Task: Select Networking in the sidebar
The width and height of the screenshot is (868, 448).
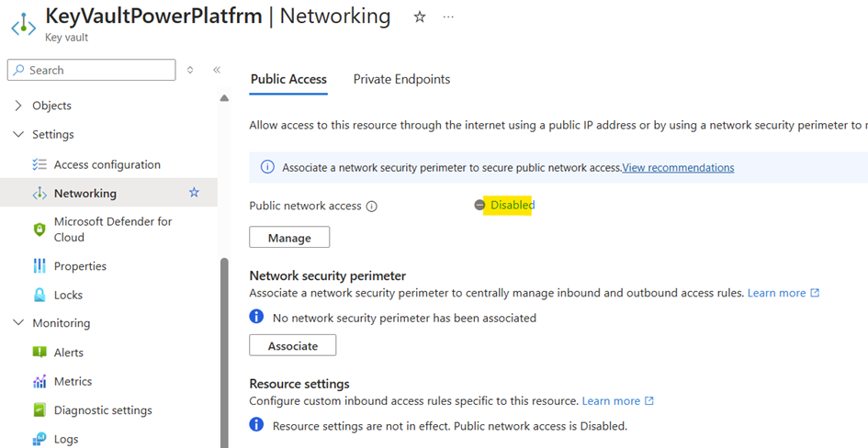Action: [85, 194]
